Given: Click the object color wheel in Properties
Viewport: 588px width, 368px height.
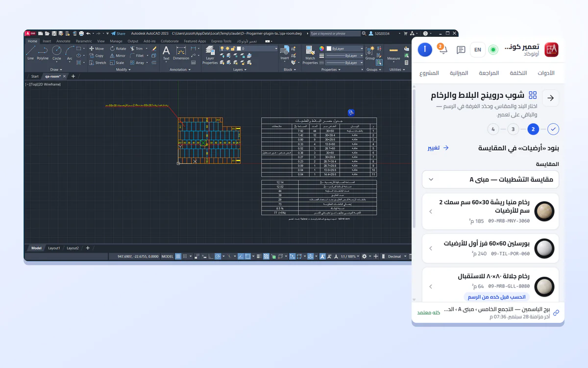Looking at the screenshot, I should click(x=321, y=49).
